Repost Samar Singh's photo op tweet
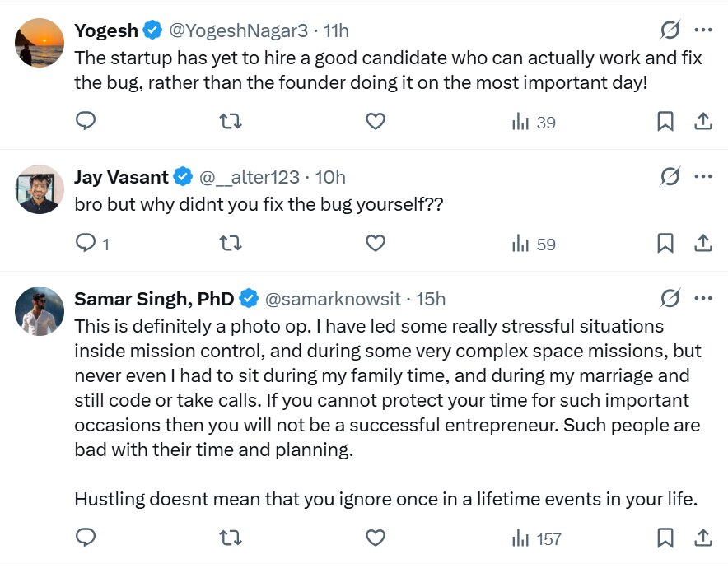This screenshot has width=728, height=573. click(x=231, y=538)
